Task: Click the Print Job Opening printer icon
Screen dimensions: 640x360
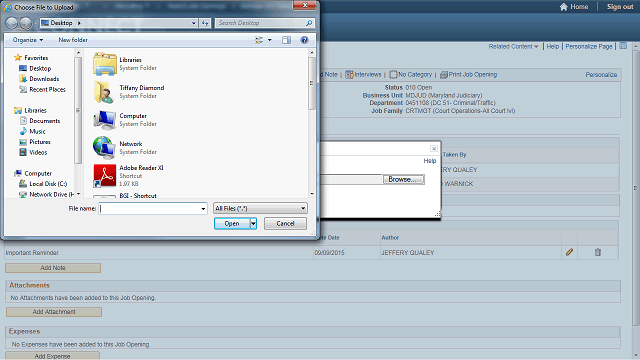Action: [444, 75]
